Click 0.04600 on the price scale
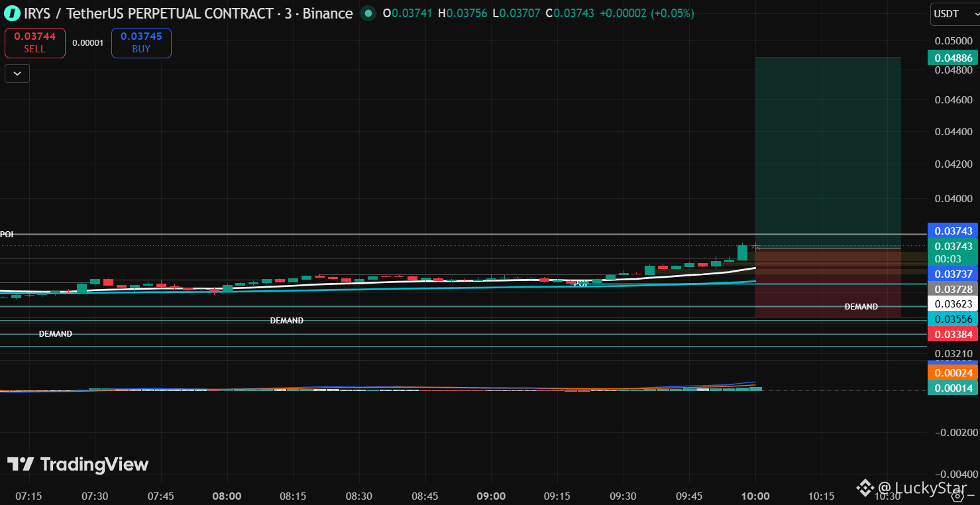The width and height of the screenshot is (980, 505). [x=953, y=99]
